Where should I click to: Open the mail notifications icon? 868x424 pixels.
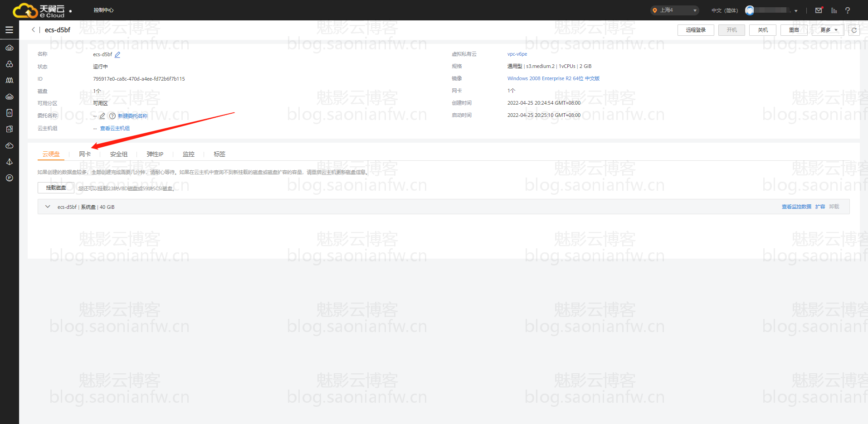click(819, 10)
